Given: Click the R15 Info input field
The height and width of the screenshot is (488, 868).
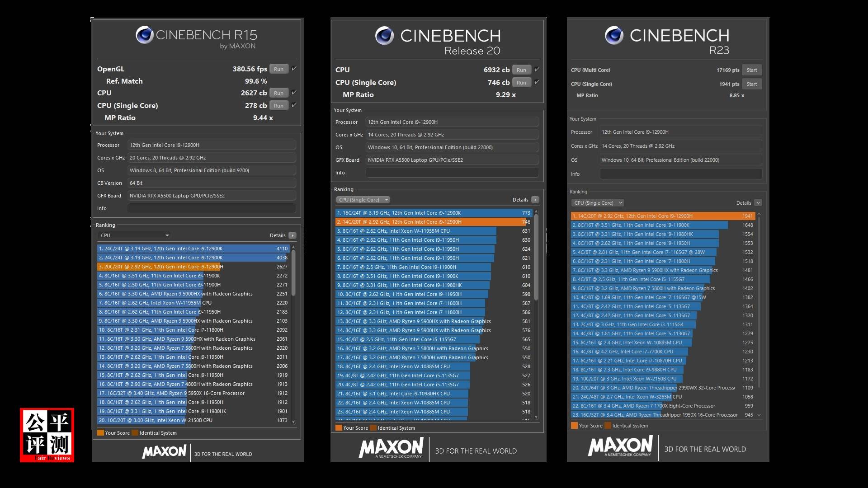Looking at the screenshot, I should [212, 208].
